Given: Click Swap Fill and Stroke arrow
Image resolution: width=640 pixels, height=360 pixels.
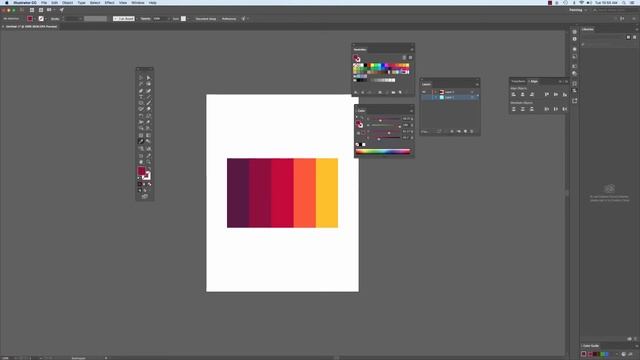Looking at the screenshot, I should pyautogui.click(x=149, y=168).
